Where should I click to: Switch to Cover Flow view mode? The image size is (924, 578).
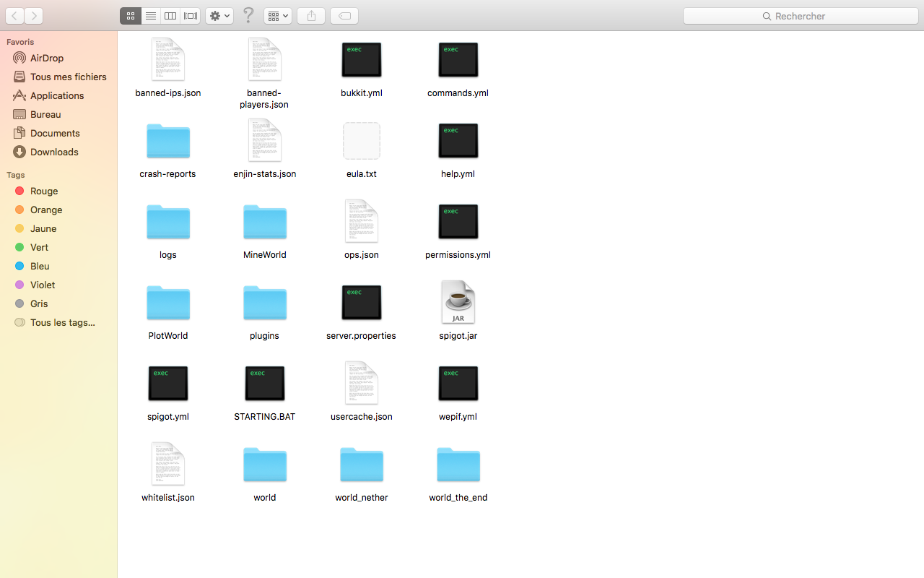(x=191, y=16)
